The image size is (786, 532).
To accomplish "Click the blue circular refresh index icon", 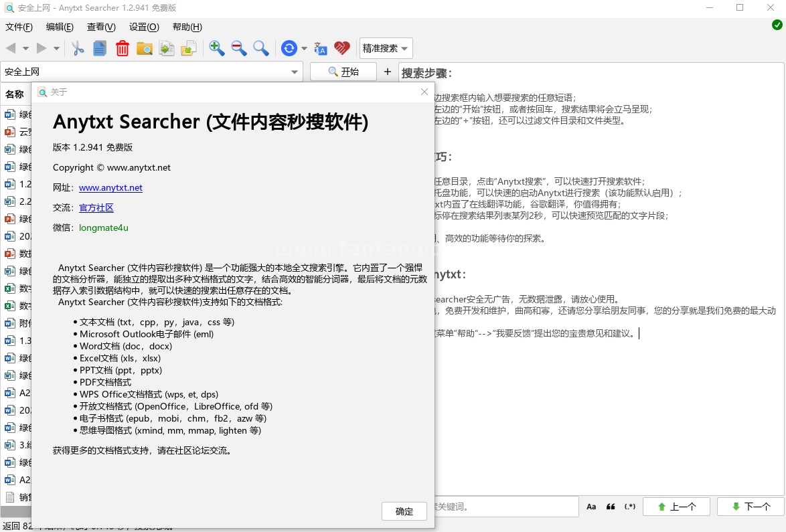I will [x=289, y=48].
